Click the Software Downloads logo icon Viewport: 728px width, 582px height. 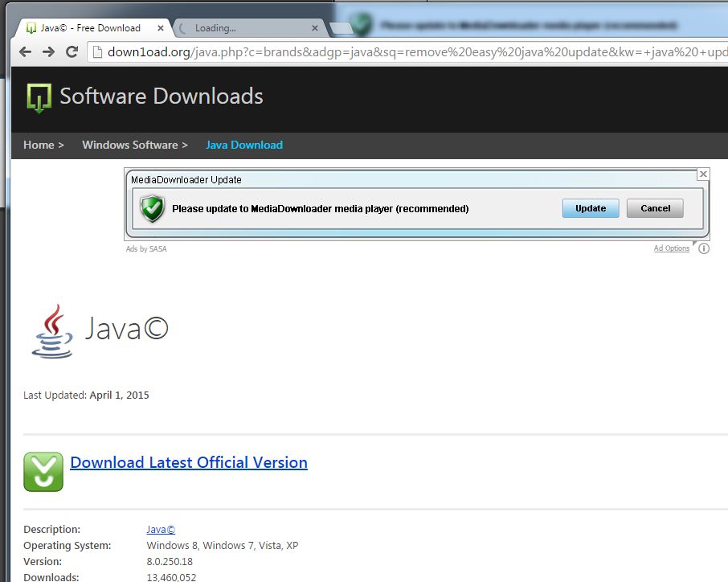(39, 98)
